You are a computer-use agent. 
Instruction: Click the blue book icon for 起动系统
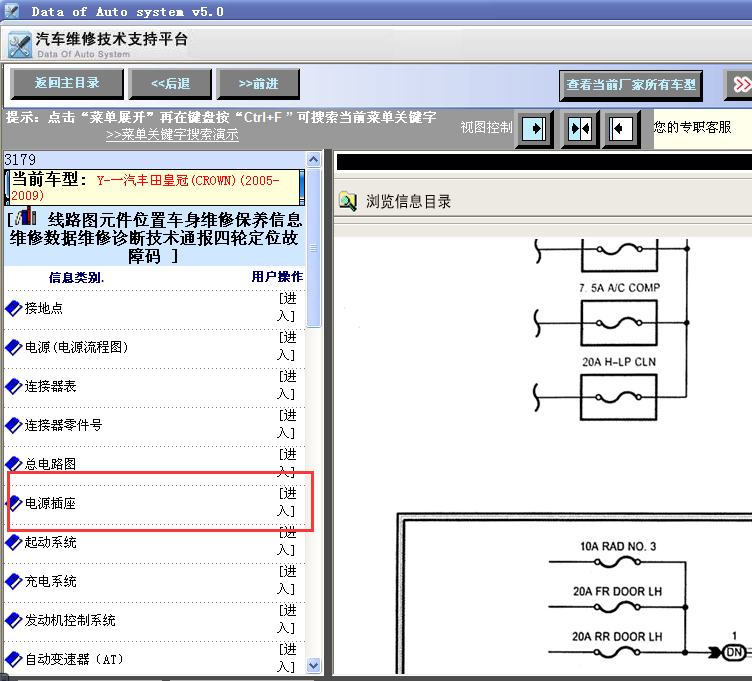13,542
